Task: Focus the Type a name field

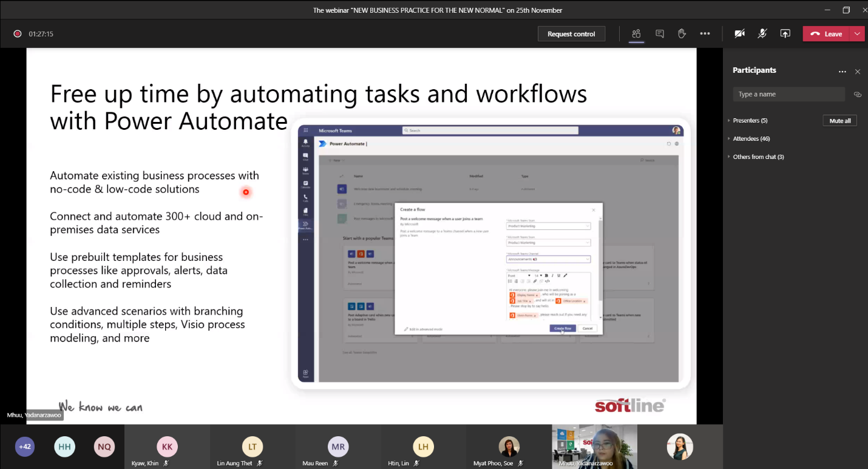Action: pyautogui.click(x=788, y=94)
